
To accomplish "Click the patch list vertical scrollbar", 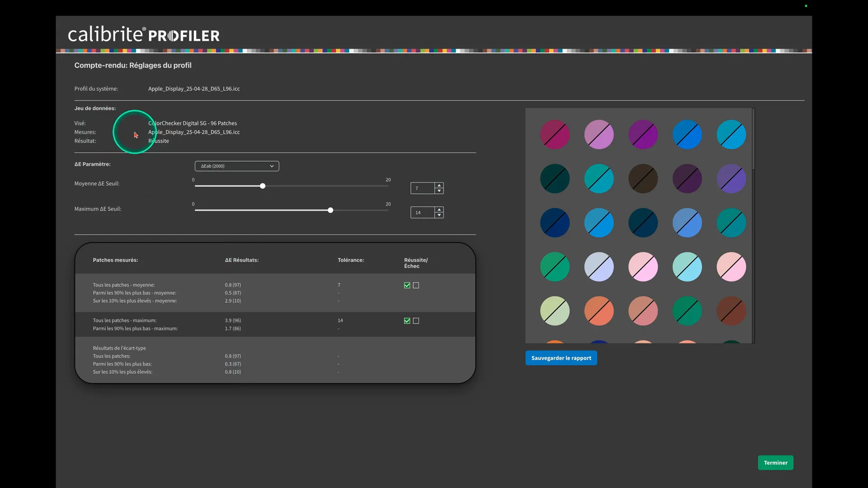I will point(753,139).
